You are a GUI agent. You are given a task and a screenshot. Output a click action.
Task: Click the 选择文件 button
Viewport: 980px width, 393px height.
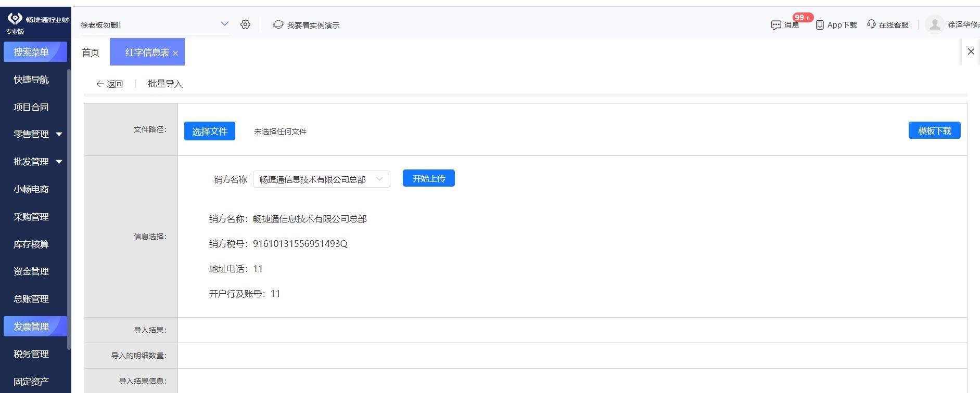coord(210,131)
